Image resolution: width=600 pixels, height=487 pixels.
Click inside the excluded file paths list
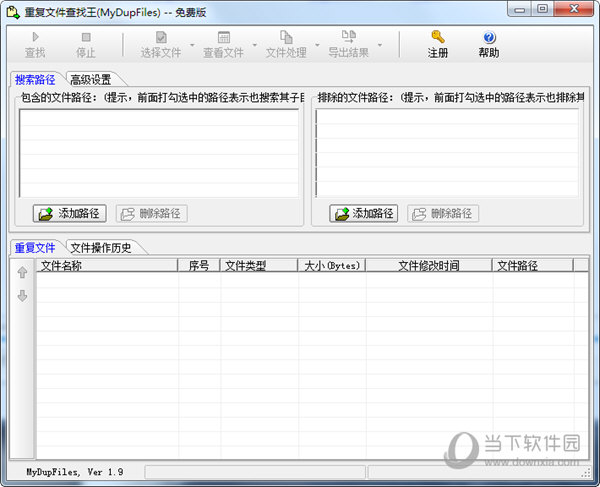click(x=447, y=153)
